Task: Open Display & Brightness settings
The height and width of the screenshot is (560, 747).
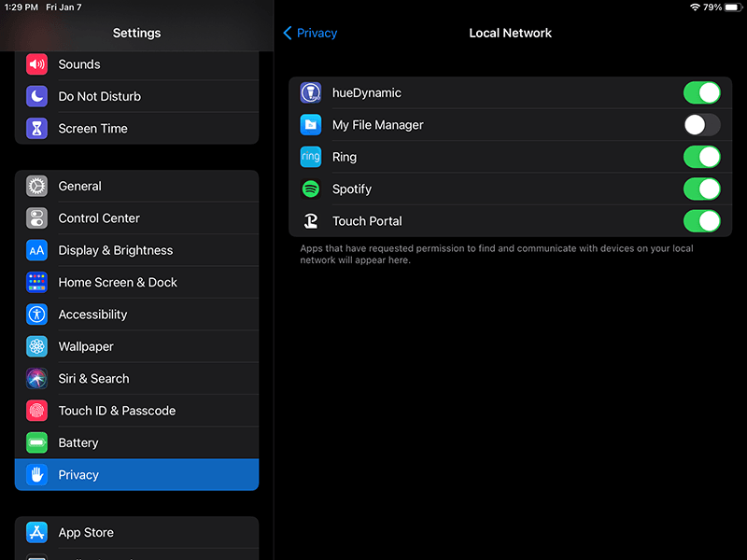Action: point(136,250)
